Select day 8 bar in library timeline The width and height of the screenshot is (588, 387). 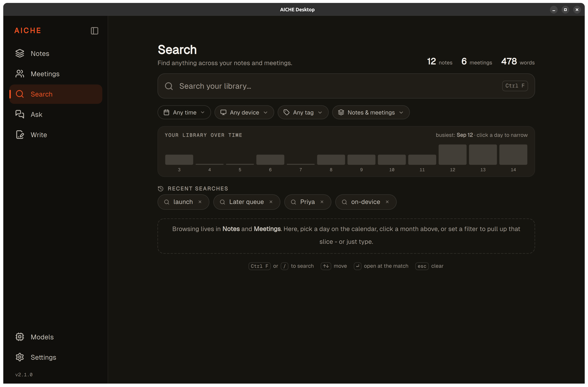click(331, 160)
